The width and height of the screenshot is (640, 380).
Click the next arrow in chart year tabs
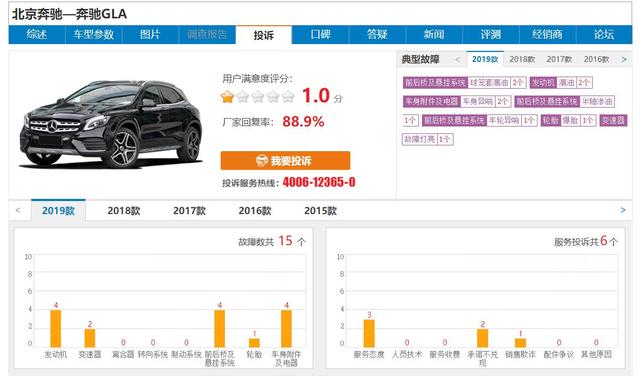pyautogui.click(x=622, y=210)
